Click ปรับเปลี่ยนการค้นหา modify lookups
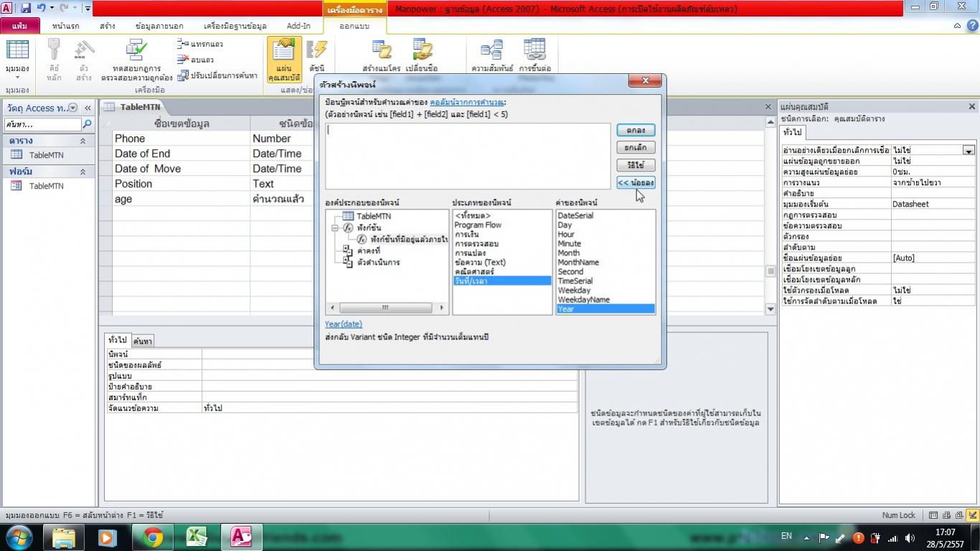The height and width of the screenshot is (551, 980). pyautogui.click(x=218, y=75)
